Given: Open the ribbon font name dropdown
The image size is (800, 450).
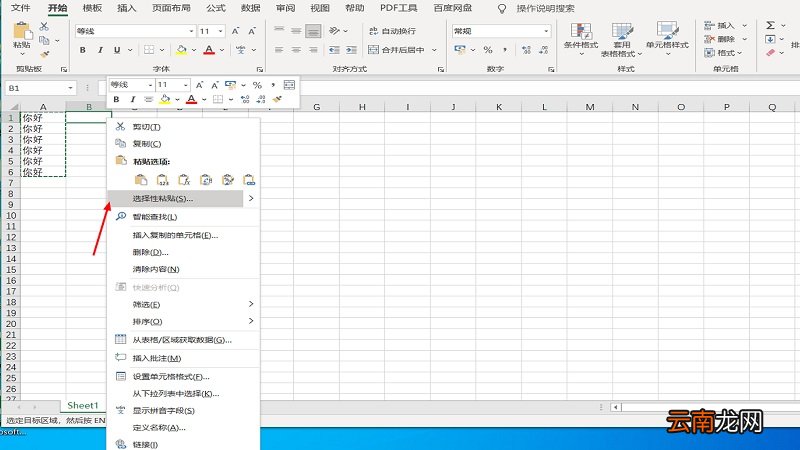Looking at the screenshot, I should 191,31.
